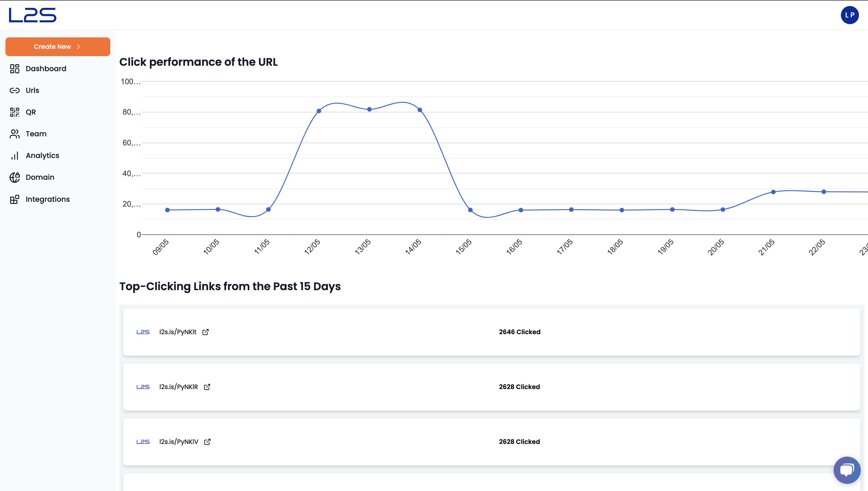
Task: Click the QR code icon in sidebar
Action: [14, 112]
